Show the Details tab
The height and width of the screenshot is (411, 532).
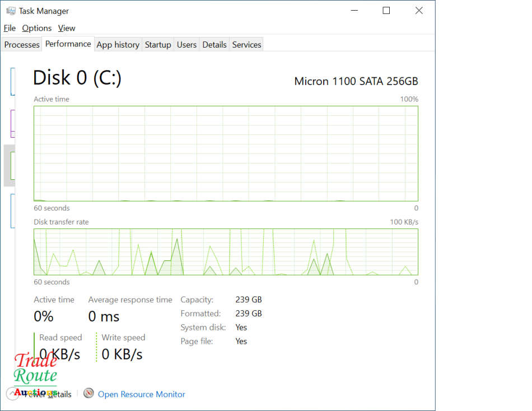click(214, 45)
